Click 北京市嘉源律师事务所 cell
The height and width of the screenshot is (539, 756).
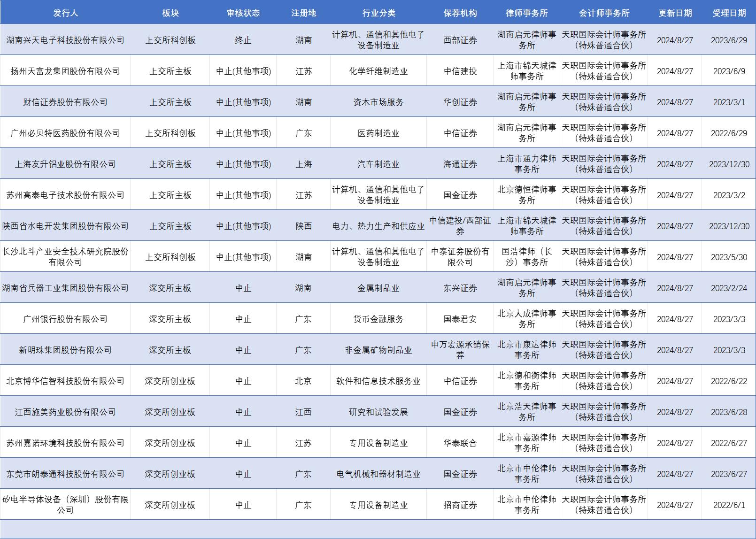click(x=526, y=443)
